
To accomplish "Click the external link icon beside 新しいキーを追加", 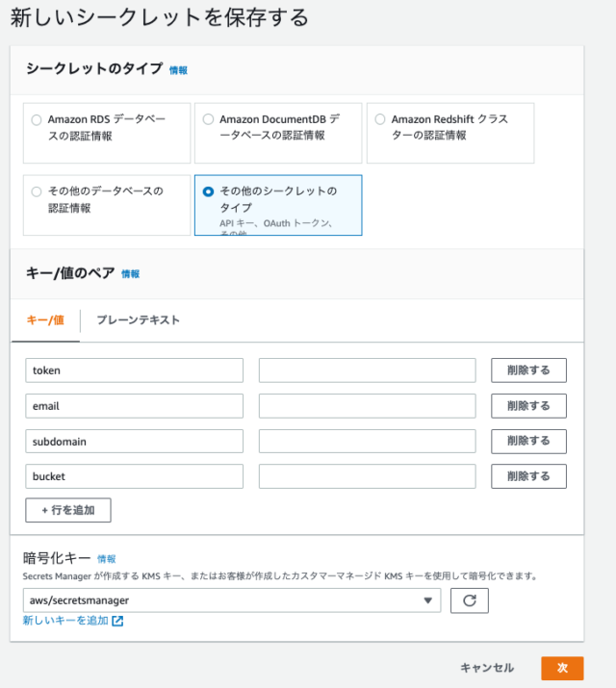I will [117, 621].
